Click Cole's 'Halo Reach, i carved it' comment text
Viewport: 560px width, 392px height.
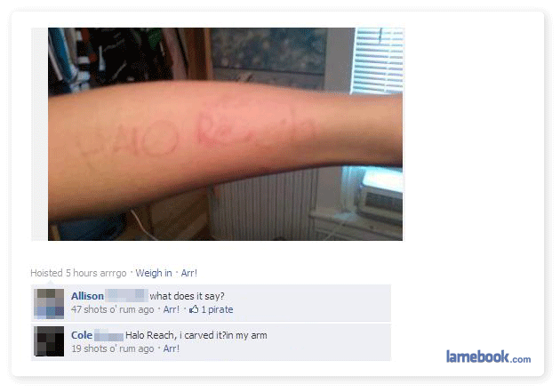196,335
